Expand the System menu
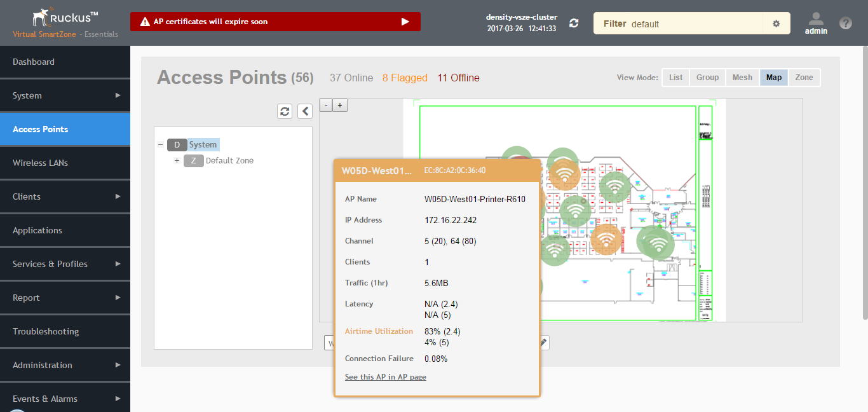This screenshot has height=412, width=868. pyautogui.click(x=65, y=95)
